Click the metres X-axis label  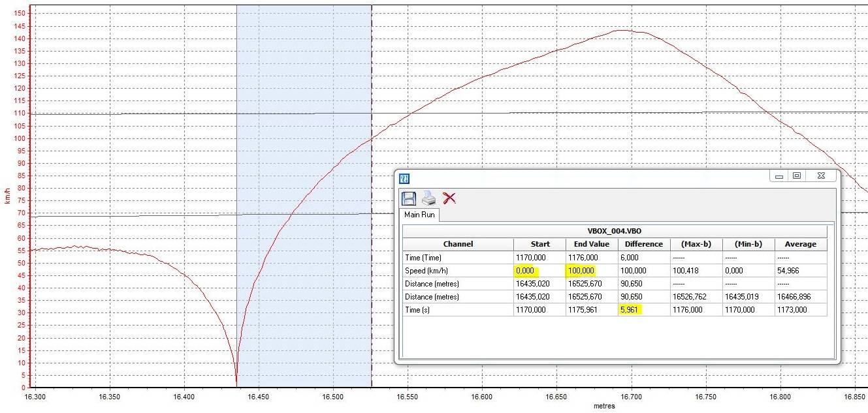pos(603,406)
